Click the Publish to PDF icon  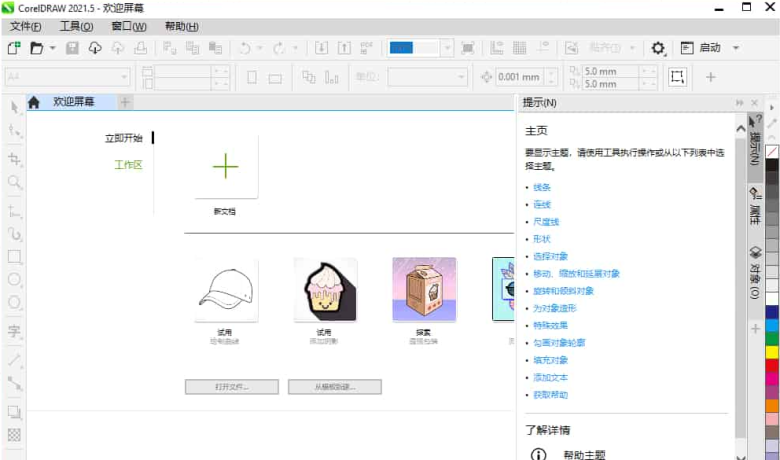click(x=367, y=48)
